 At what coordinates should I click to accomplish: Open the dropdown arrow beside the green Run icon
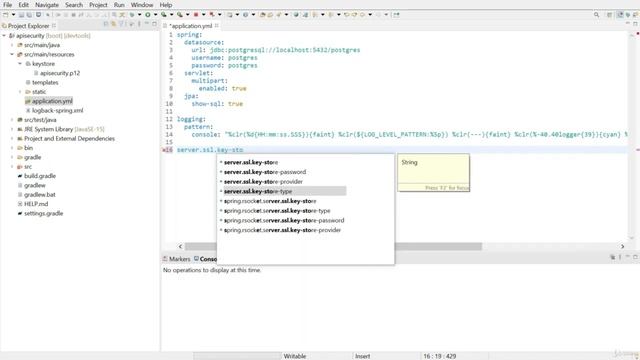point(155,15)
